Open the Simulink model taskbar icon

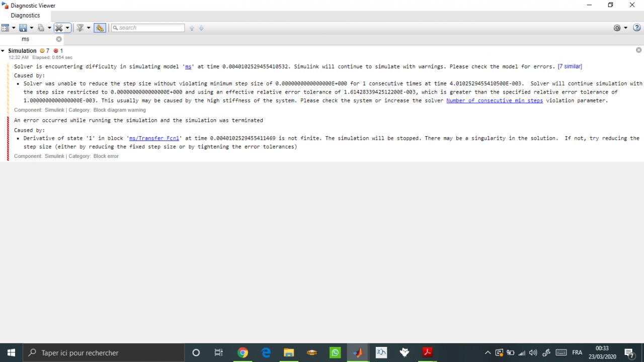(x=381, y=352)
